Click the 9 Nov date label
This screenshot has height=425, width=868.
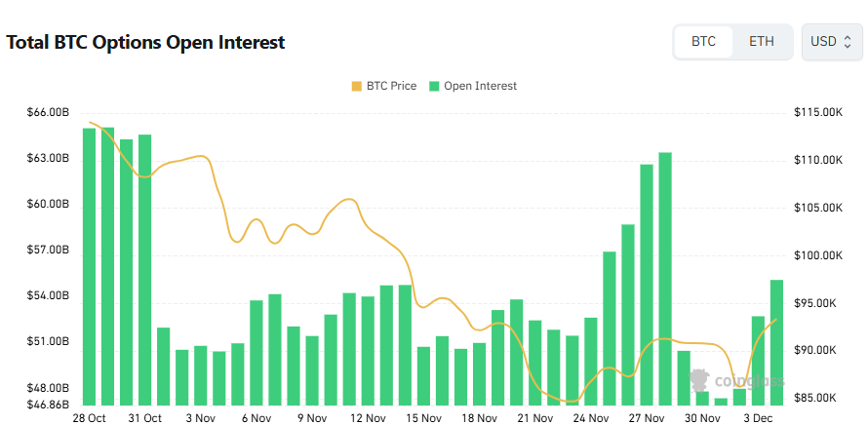pos(312,417)
